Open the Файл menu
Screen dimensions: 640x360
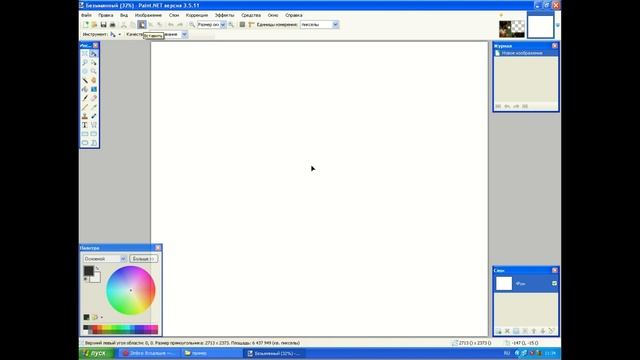pos(86,15)
